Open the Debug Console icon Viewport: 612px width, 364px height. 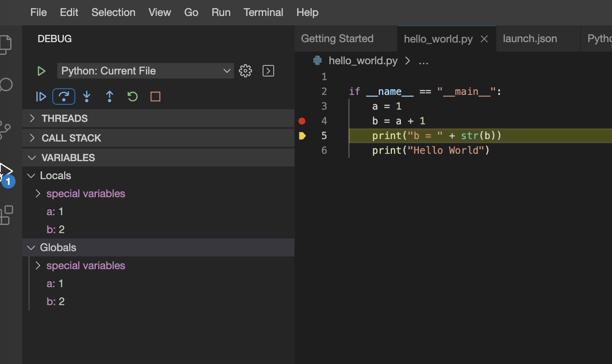point(268,71)
